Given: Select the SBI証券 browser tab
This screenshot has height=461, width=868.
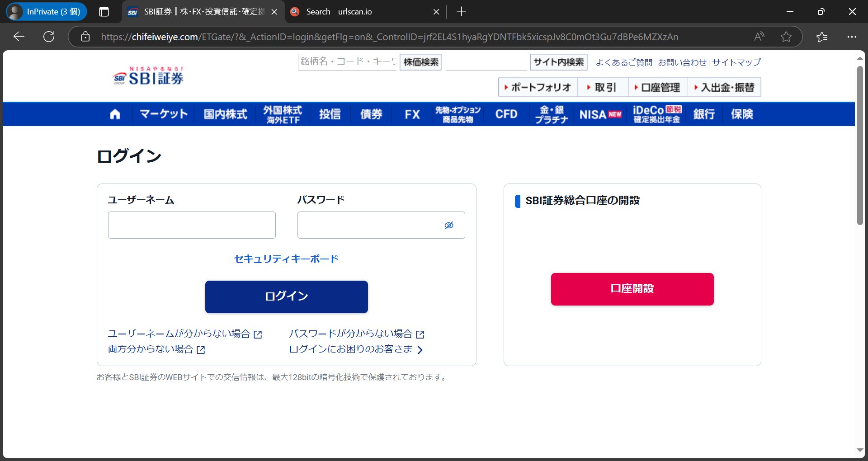Looking at the screenshot, I should (203, 12).
